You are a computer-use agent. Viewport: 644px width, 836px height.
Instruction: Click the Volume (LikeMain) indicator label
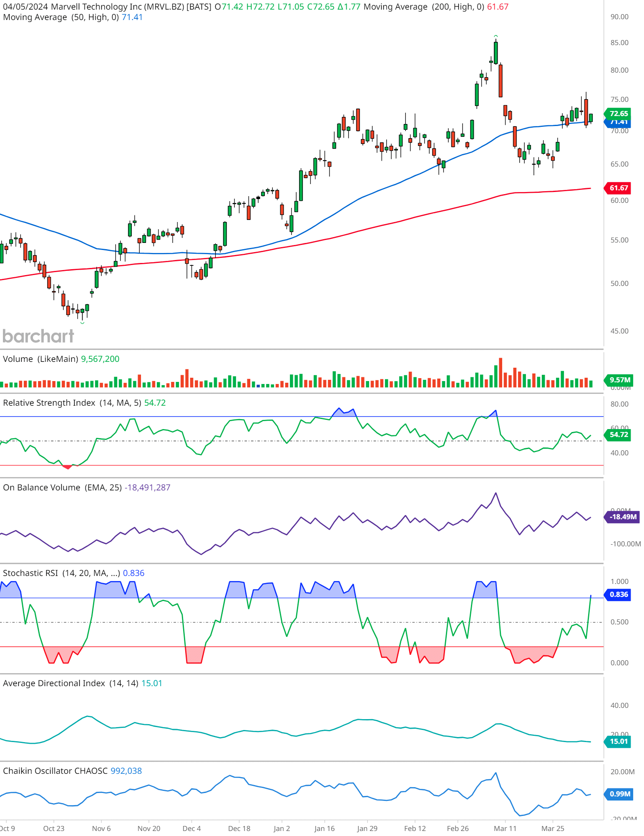pos(40,359)
